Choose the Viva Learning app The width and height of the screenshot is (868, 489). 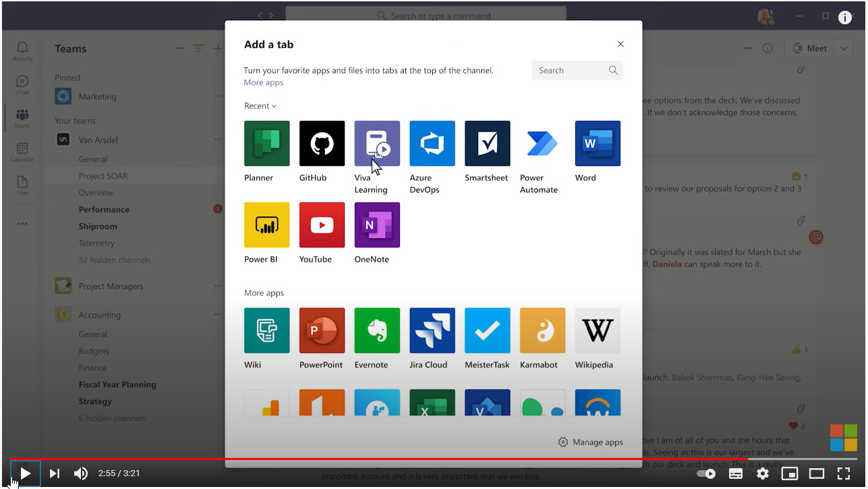click(378, 143)
